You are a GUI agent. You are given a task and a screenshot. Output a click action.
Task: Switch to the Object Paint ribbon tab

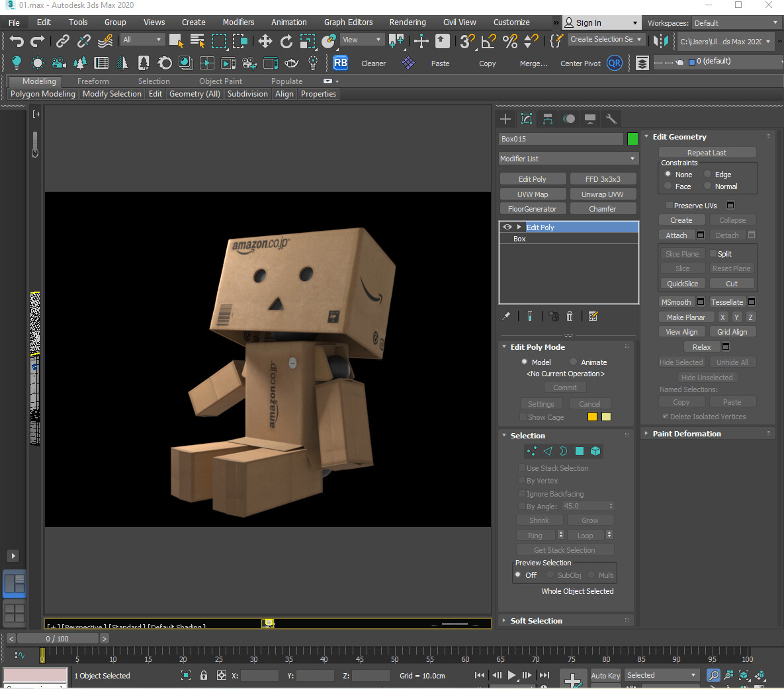[x=220, y=81]
